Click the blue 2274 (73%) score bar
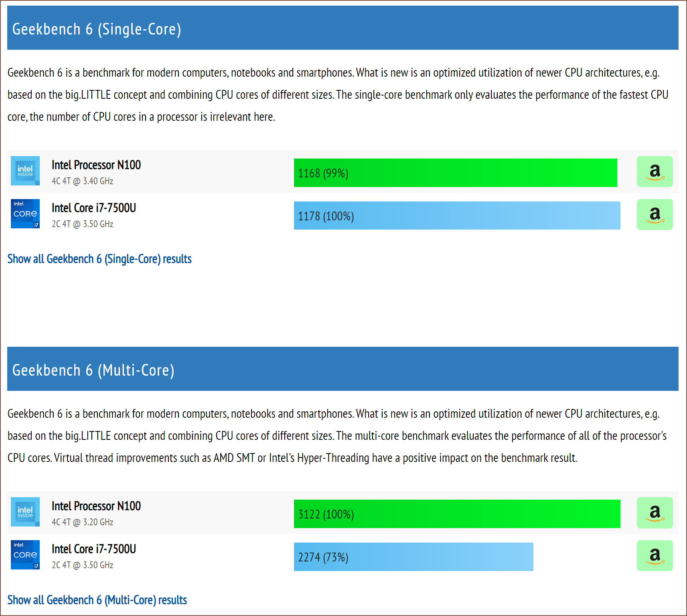687x616 pixels. 413,557
